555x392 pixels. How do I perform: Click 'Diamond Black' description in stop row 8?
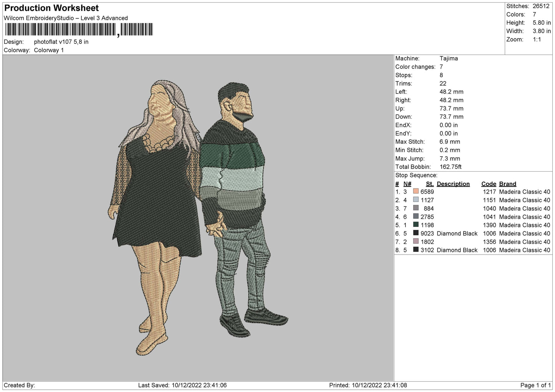coord(457,250)
